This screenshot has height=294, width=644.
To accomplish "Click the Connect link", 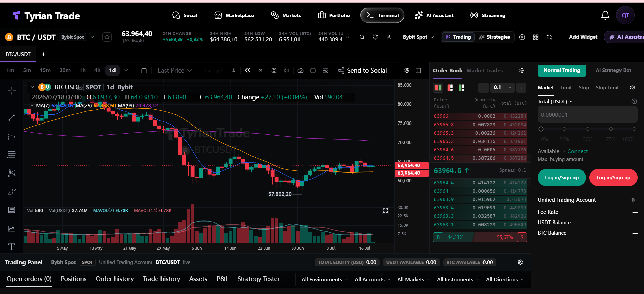I will [578, 151].
